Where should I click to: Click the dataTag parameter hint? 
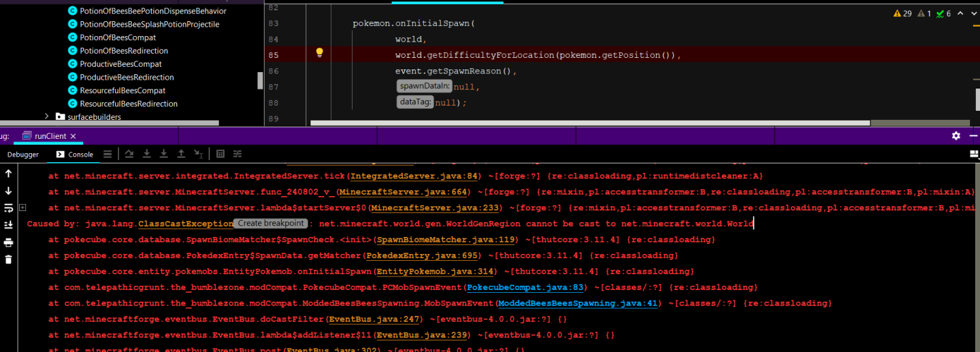415,101
